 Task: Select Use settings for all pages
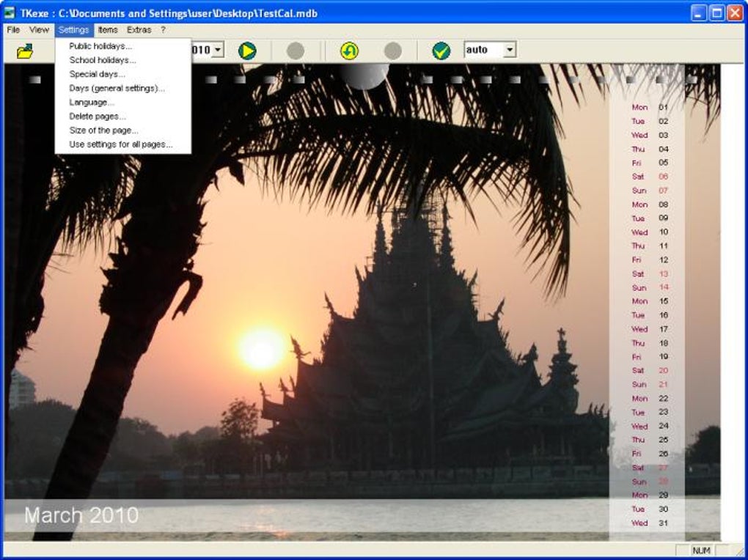coord(121,144)
